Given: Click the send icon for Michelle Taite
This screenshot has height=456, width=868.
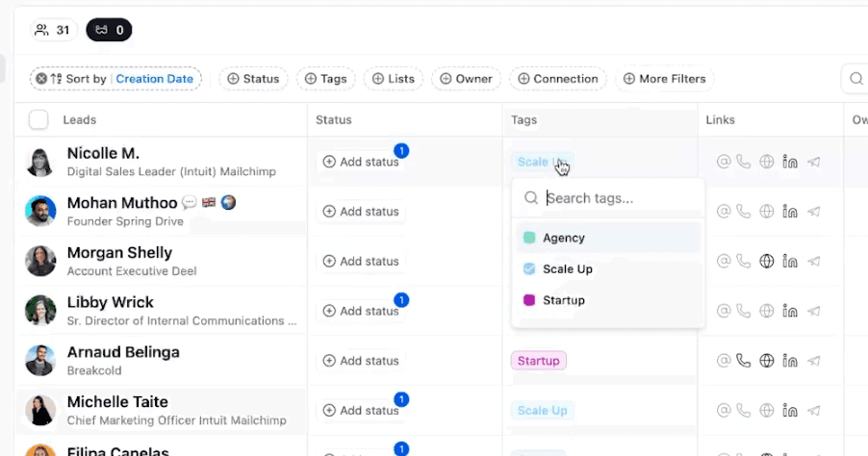Looking at the screenshot, I should pos(813,411).
